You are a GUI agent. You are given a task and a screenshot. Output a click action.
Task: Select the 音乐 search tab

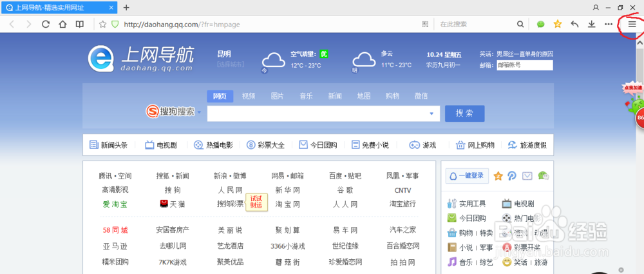click(306, 96)
